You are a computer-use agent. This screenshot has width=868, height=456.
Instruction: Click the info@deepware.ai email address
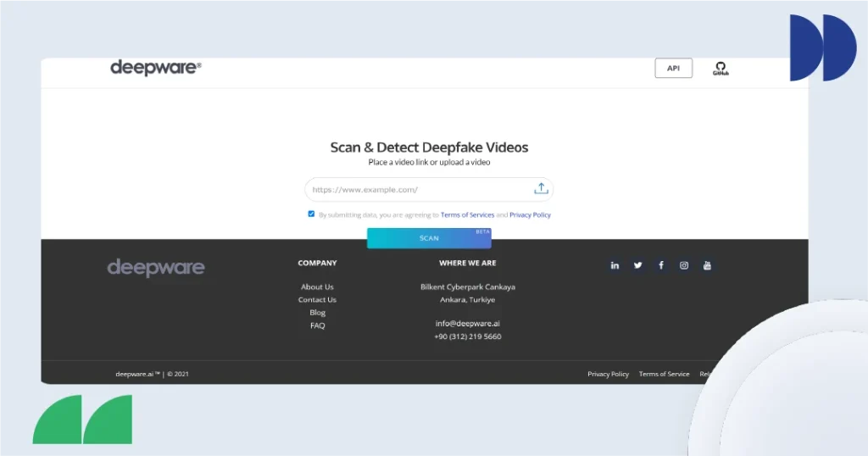(x=467, y=323)
